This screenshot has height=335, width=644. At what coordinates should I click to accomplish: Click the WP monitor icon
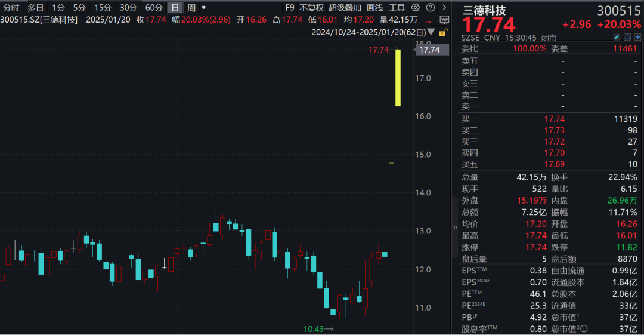(444, 20)
